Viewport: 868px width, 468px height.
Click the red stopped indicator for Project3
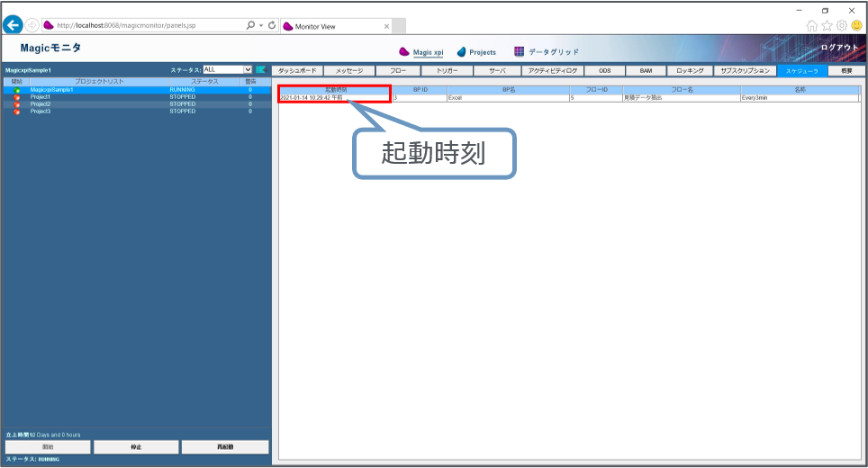pyautogui.click(x=17, y=112)
